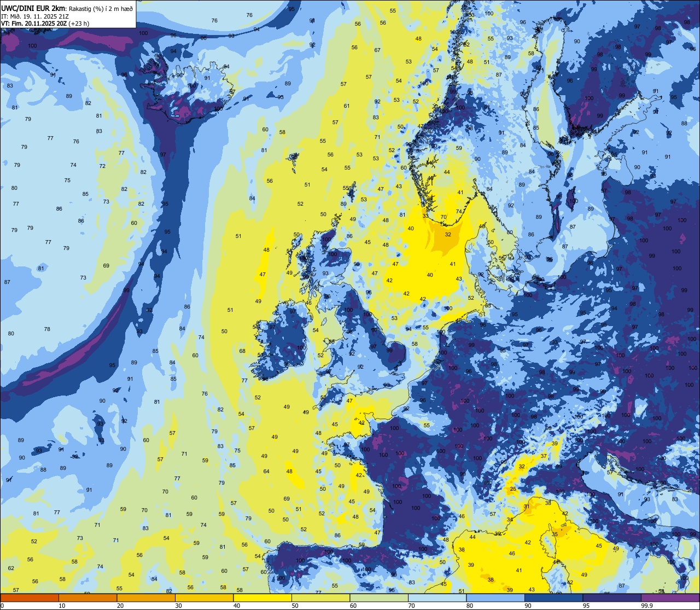Click the '10' tick label on the color scale

click(x=62, y=606)
